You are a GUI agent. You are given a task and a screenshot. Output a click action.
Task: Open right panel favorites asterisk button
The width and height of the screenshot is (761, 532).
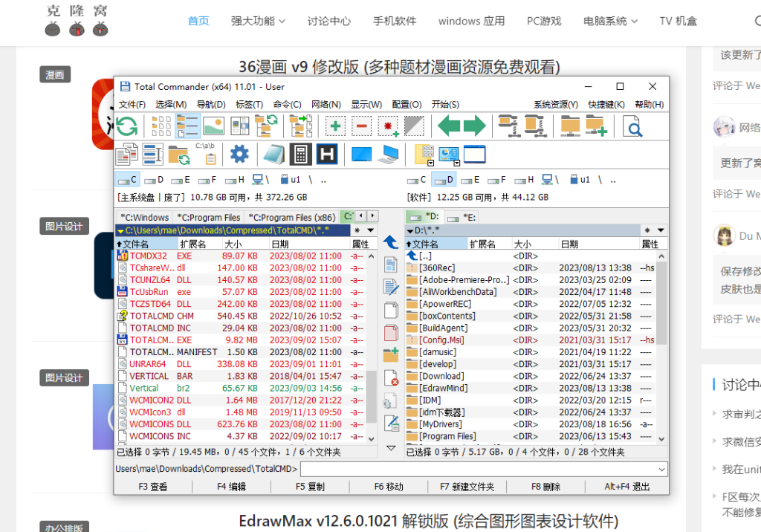[x=647, y=230]
